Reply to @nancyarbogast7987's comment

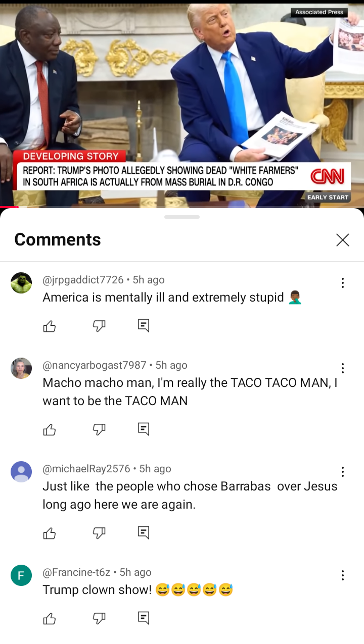point(144,430)
